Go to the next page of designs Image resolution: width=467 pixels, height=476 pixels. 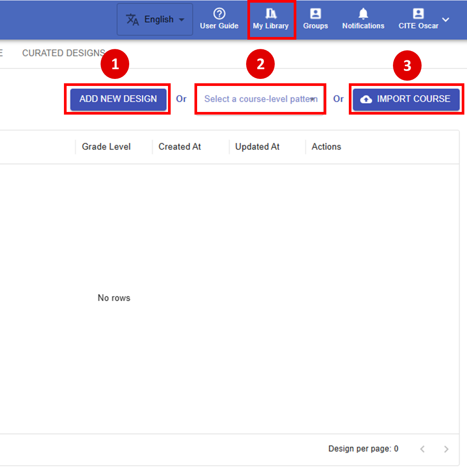[x=446, y=449]
